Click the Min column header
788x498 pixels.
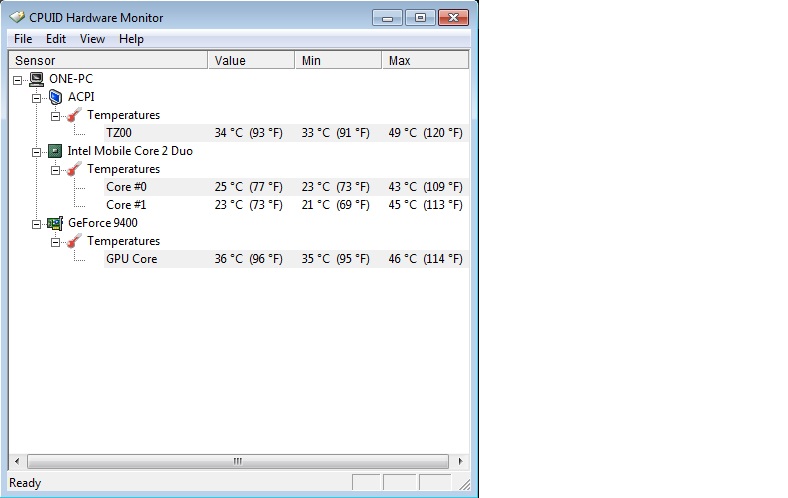[x=338, y=60]
